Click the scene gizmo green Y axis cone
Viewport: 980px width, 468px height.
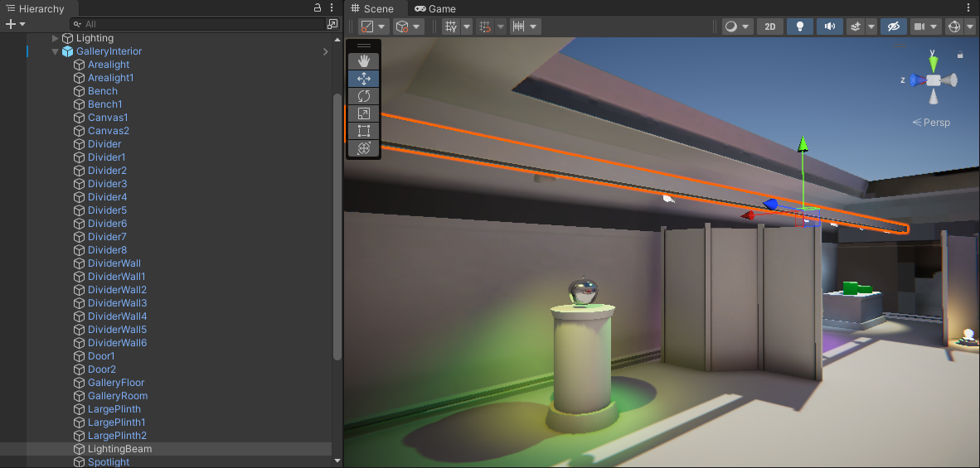tap(933, 62)
